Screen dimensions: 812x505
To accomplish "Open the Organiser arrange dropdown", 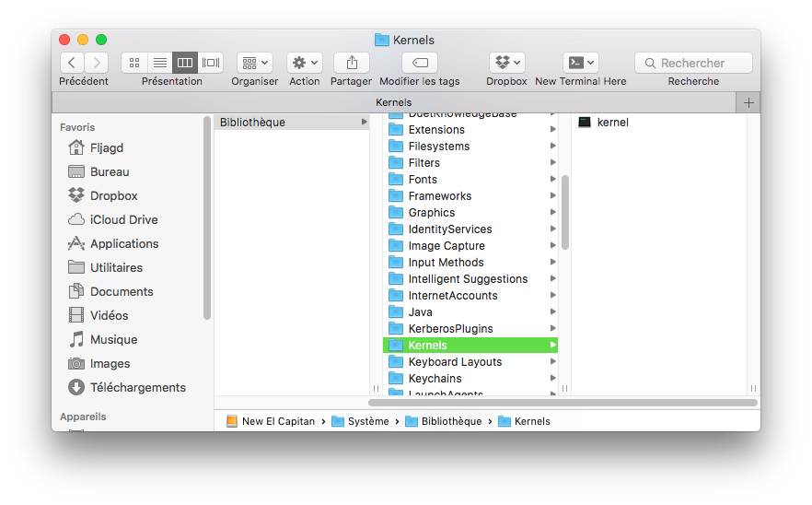I will 255,63.
